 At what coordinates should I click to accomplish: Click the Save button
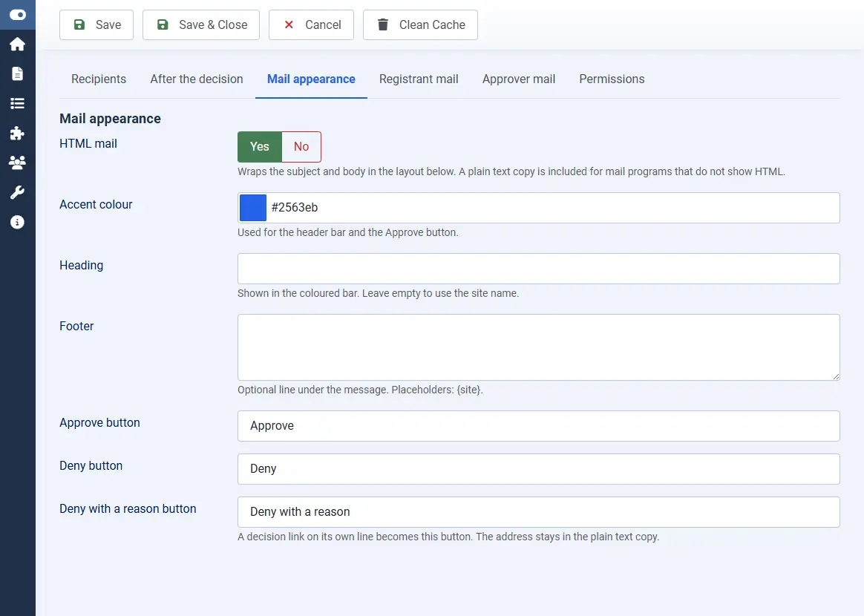(96, 24)
